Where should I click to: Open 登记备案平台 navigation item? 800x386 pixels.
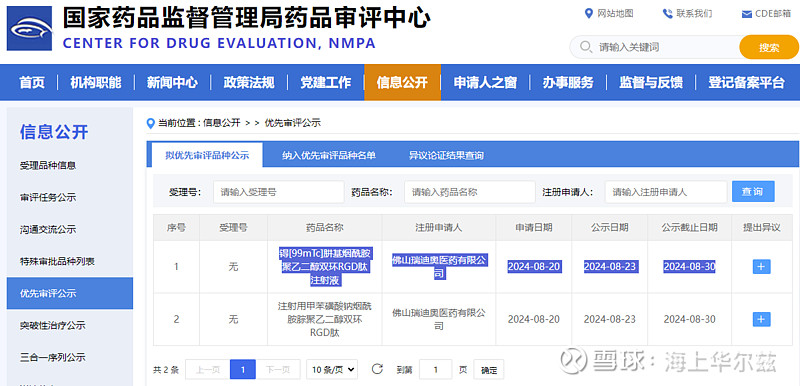click(x=746, y=82)
